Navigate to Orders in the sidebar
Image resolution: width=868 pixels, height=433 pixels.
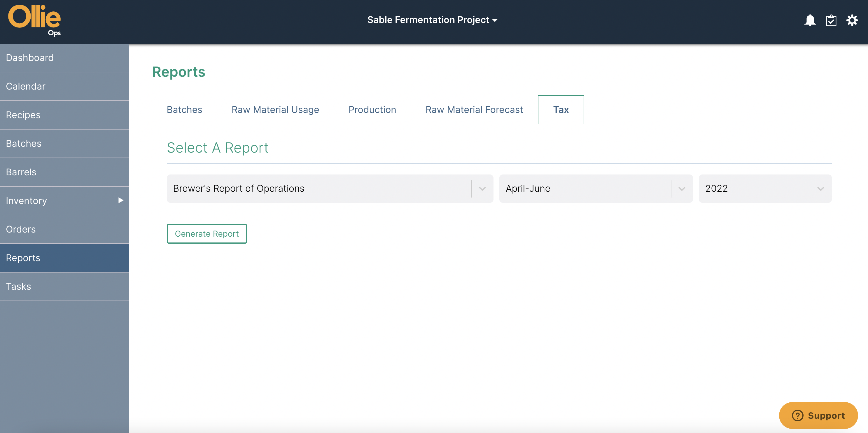tap(20, 229)
